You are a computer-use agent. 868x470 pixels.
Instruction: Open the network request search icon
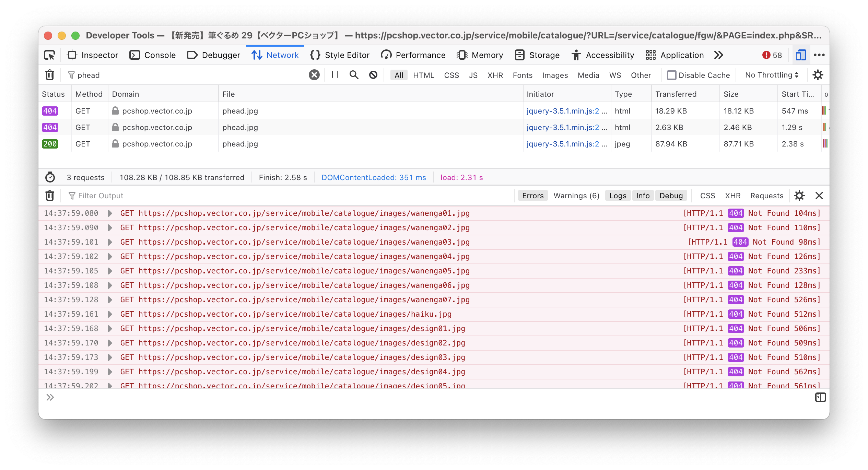[x=354, y=75]
